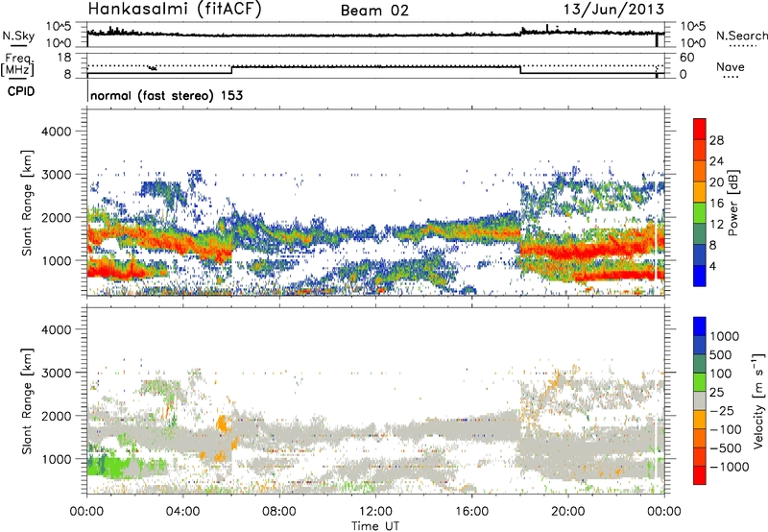Click the '12:00' time axis tick label
This screenshot has height=532, width=768.
pos(375,512)
